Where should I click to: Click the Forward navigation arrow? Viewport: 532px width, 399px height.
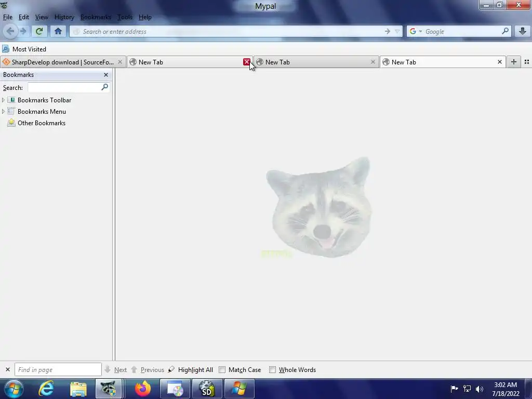23,32
